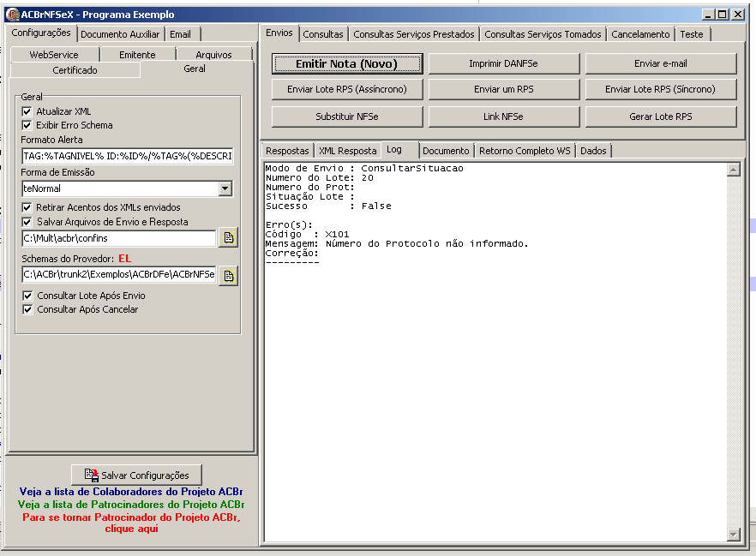Open the Teste tab
Viewport: 756px width, 556px height.
click(692, 34)
